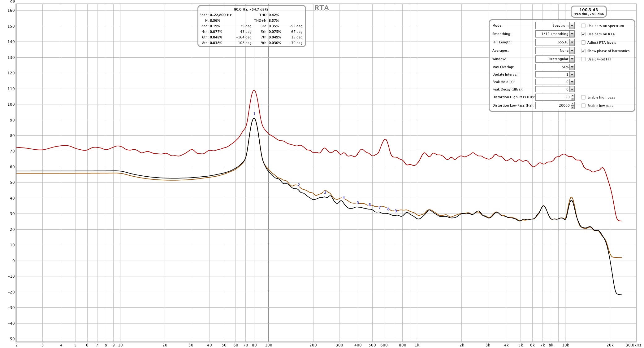Expand the Update Interval dropdown

coord(572,74)
